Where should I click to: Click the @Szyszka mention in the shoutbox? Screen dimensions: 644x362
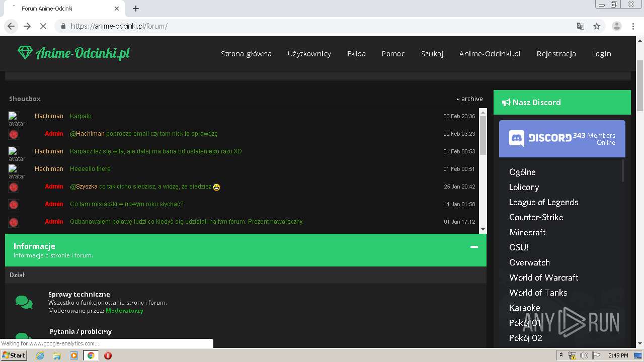(84, 187)
